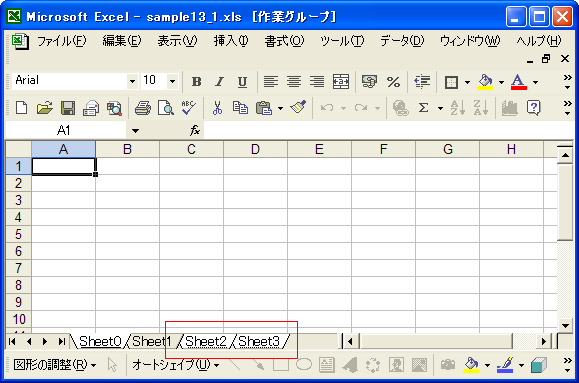
Task: Open 挿入(I) menu
Action: point(231,41)
